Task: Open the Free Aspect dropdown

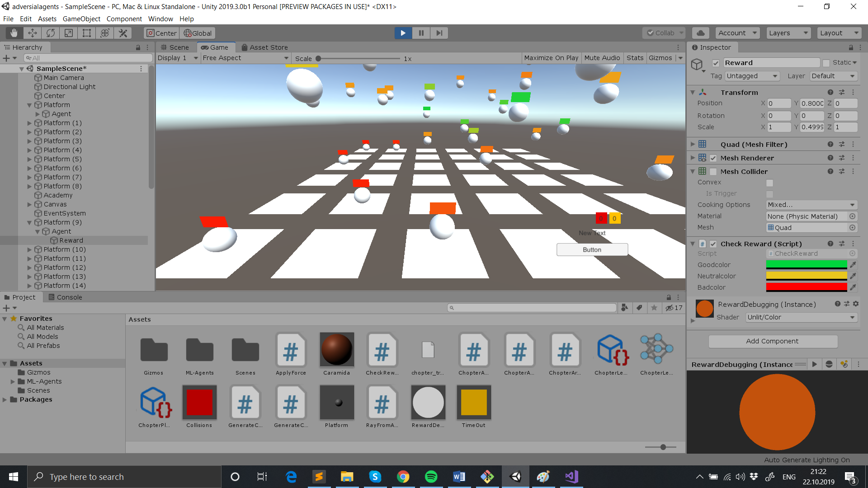Action: (245, 58)
